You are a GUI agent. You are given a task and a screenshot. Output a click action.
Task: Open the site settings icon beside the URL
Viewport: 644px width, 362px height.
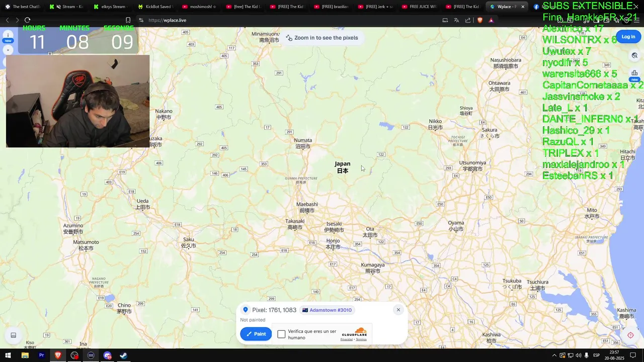[x=141, y=20]
